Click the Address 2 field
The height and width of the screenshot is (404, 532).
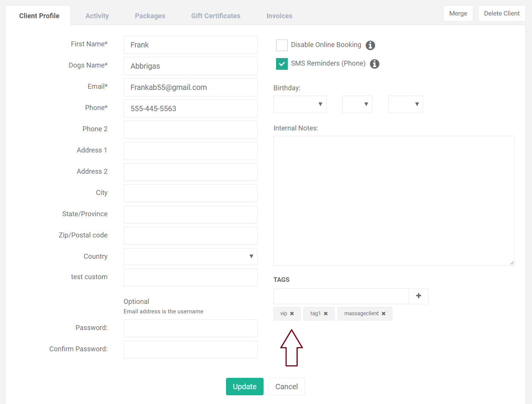click(190, 172)
